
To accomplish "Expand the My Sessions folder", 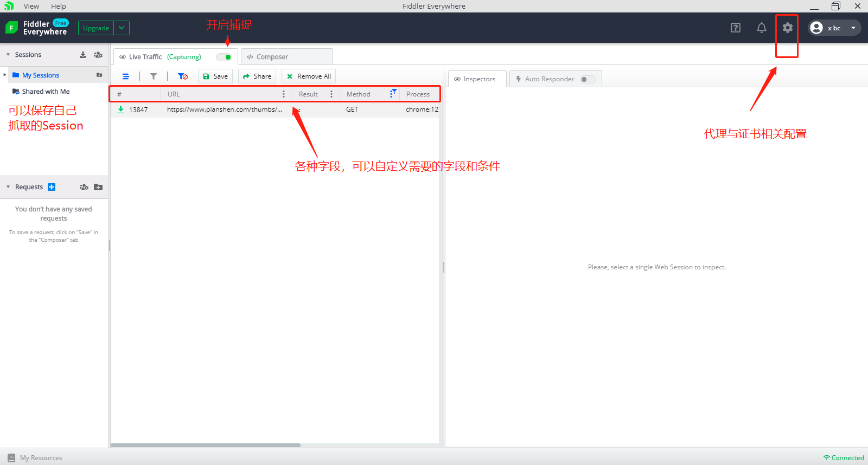I will (5, 75).
